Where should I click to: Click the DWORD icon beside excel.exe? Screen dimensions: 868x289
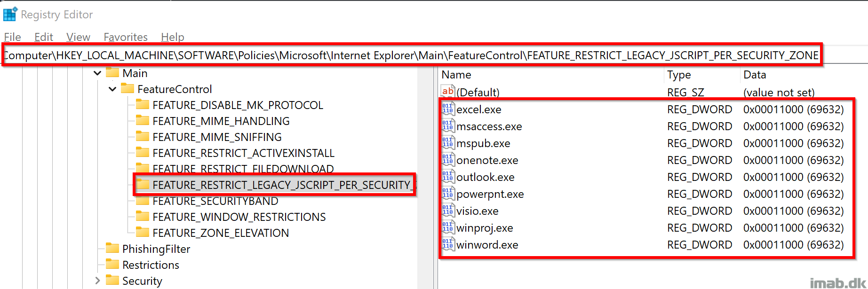pyautogui.click(x=448, y=109)
